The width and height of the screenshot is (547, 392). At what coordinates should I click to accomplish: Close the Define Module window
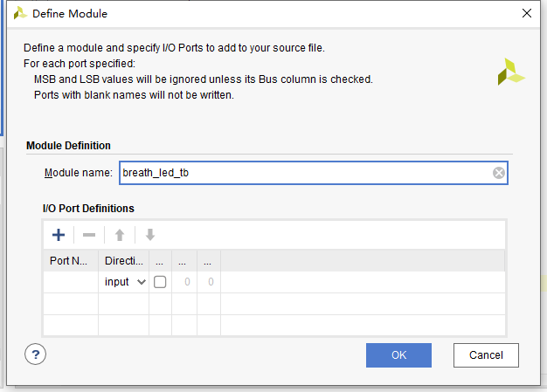[527, 13]
